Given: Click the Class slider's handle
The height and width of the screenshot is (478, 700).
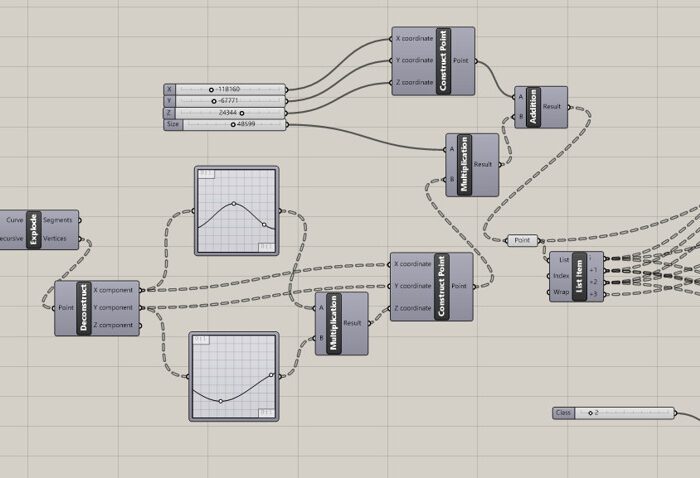Looking at the screenshot, I should [590, 413].
